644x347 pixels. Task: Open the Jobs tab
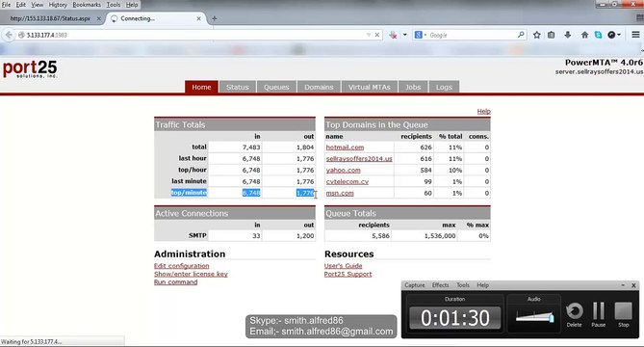click(413, 87)
